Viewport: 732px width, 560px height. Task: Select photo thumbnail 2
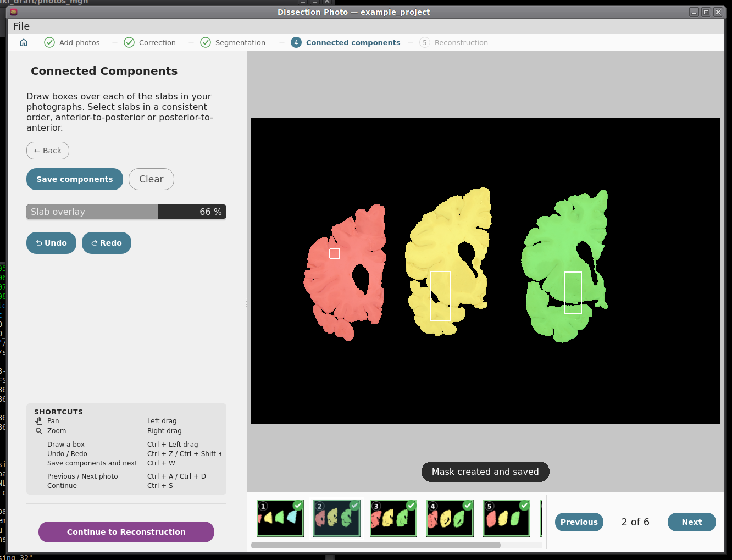coord(337,518)
